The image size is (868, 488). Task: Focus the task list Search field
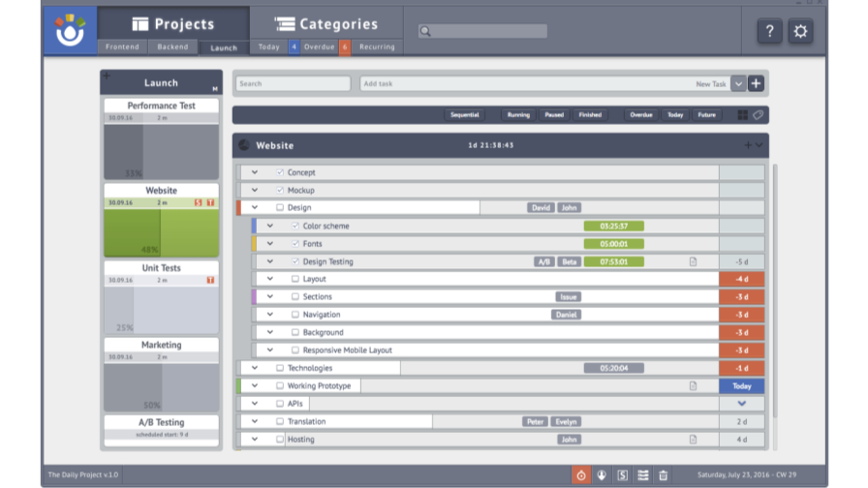tap(294, 83)
